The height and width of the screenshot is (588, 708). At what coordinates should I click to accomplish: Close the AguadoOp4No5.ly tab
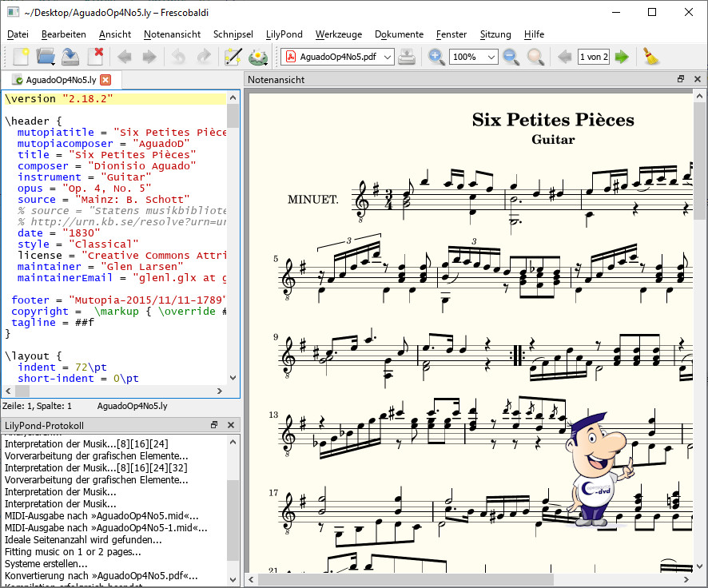pos(105,80)
